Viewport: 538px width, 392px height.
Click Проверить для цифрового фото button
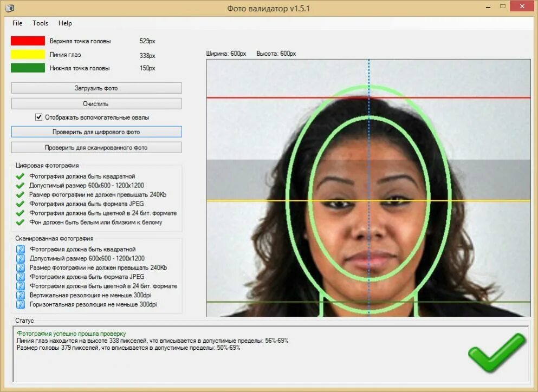point(96,132)
